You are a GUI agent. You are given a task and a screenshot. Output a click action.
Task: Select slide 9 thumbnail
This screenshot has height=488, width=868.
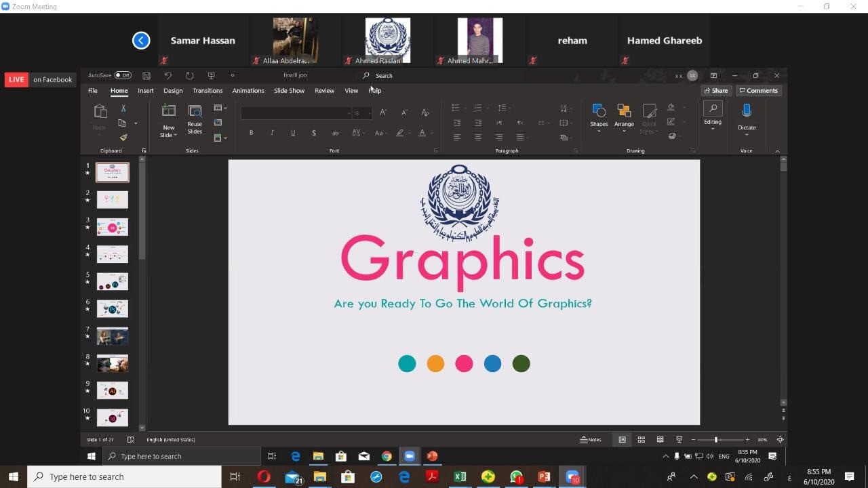(113, 390)
